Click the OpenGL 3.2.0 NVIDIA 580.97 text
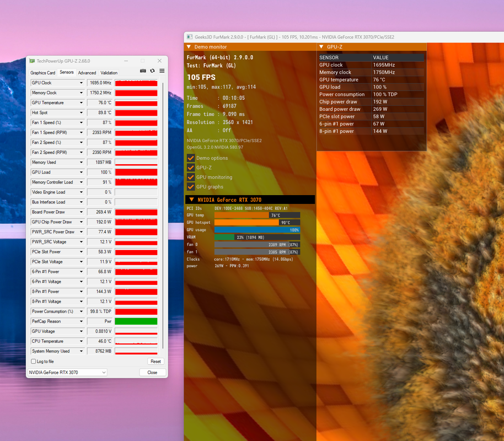The width and height of the screenshot is (504, 441). pyautogui.click(x=215, y=147)
